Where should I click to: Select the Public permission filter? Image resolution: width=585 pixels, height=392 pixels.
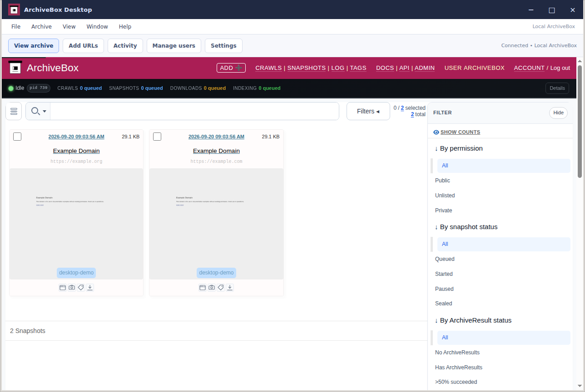tap(442, 181)
